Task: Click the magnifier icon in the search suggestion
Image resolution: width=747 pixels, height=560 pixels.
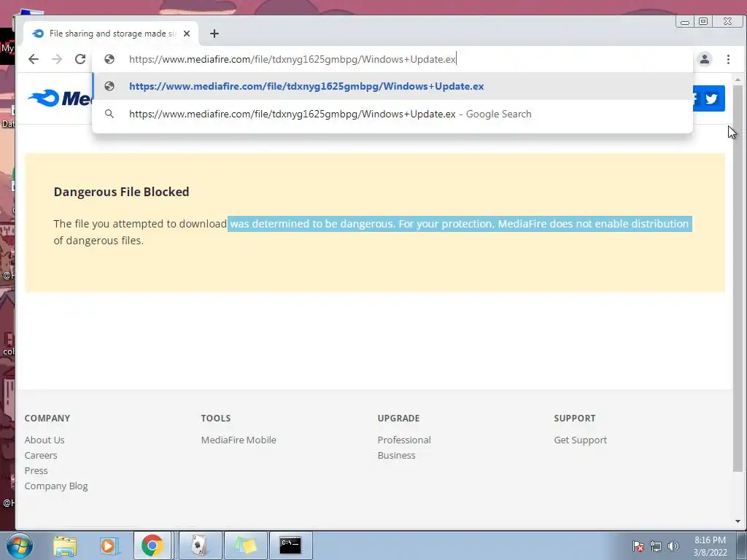Action: [x=109, y=114]
